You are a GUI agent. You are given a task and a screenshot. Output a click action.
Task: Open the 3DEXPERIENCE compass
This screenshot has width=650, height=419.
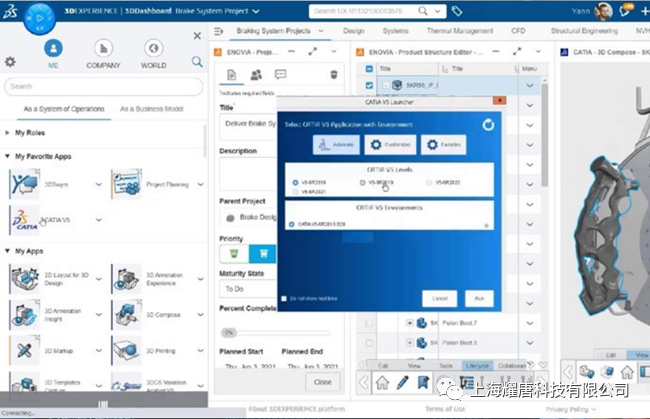coord(39,19)
